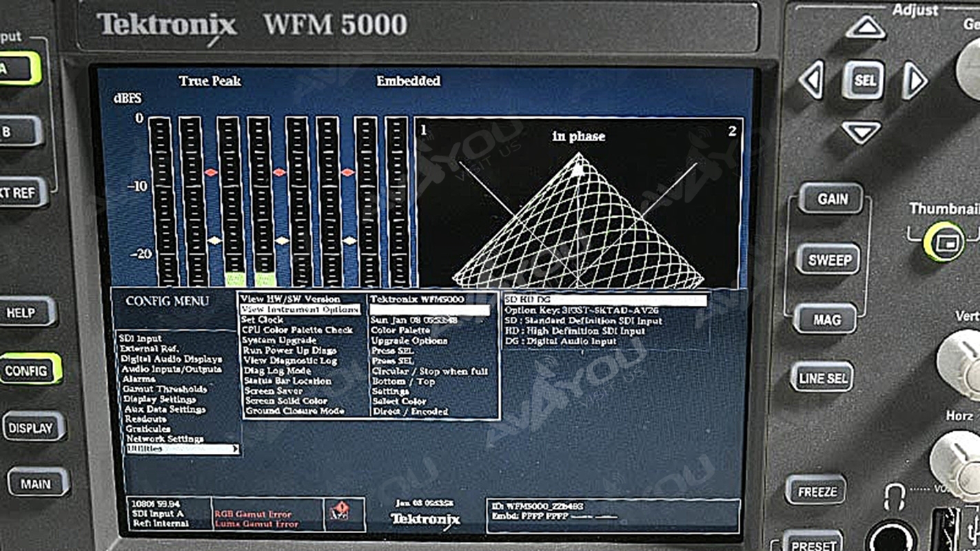This screenshot has height=551, width=980.
Task: Choose View HW/SW Version
Action: tap(291, 299)
